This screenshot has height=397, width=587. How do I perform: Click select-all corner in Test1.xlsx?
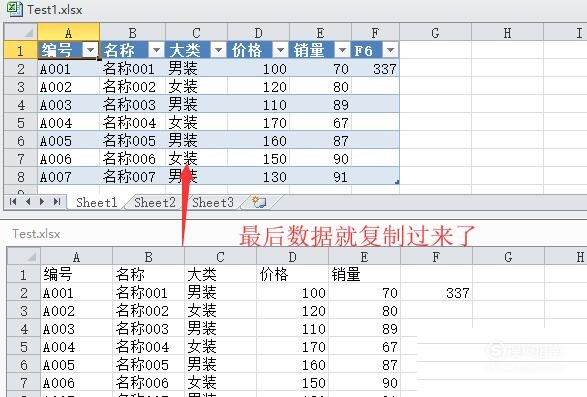[21, 32]
